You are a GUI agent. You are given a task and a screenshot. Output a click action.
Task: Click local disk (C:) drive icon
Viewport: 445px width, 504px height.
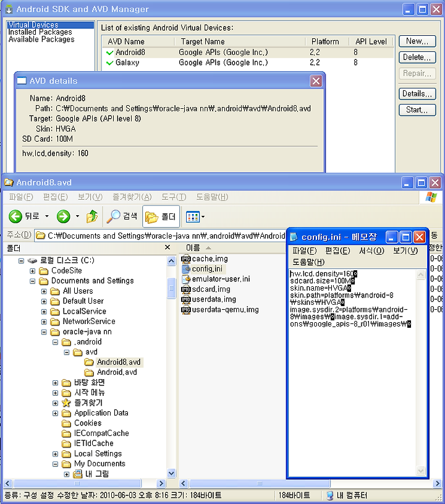(x=33, y=260)
